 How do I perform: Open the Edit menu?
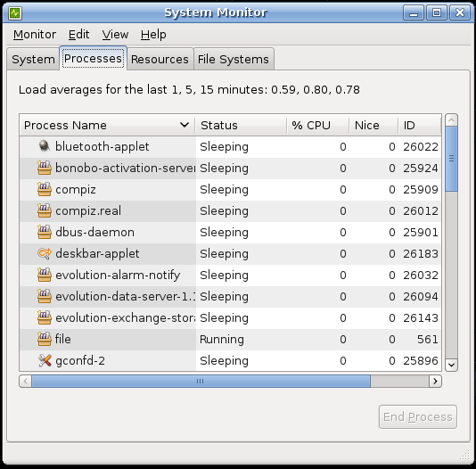pyautogui.click(x=79, y=35)
